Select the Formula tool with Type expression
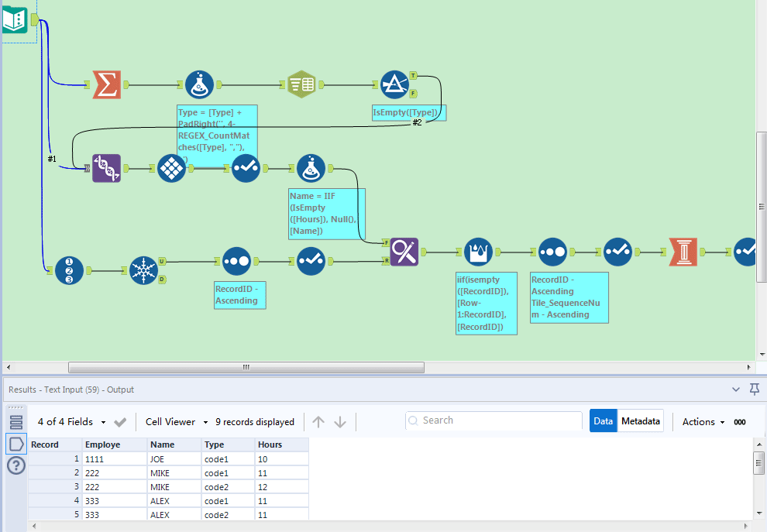The width and height of the screenshot is (767, 532). tap(200, 84)
